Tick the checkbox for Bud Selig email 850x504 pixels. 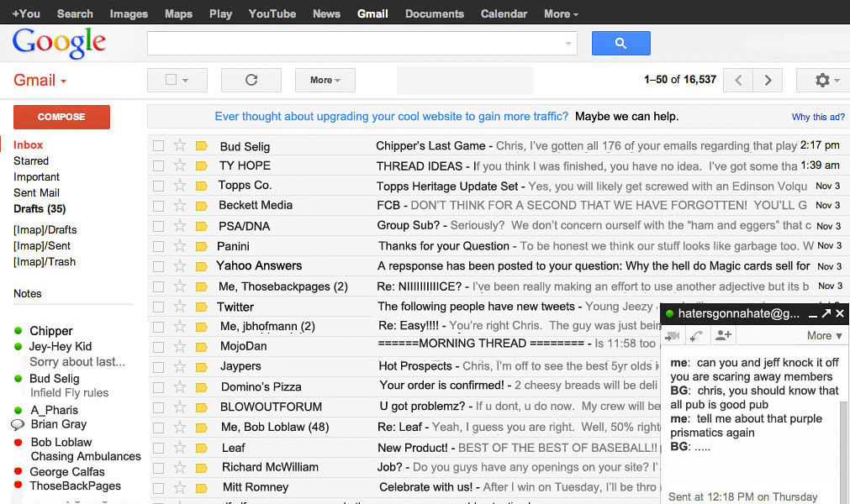point(158,145)
